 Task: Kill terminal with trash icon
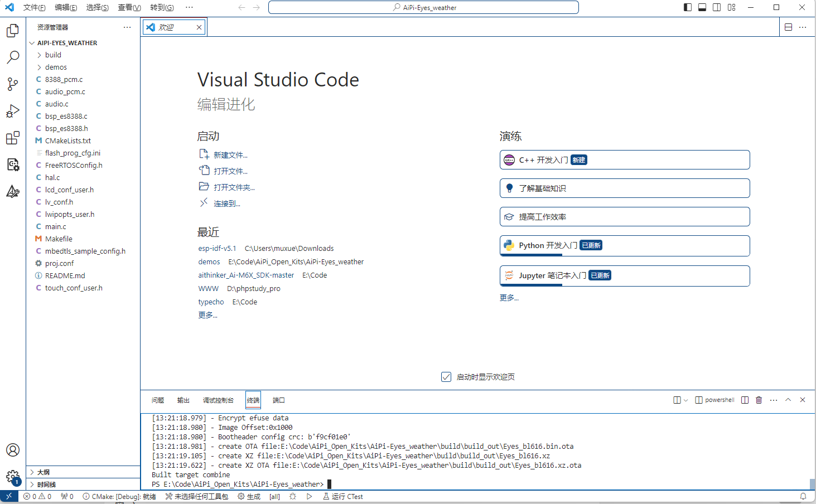click(x=759, y=400)
